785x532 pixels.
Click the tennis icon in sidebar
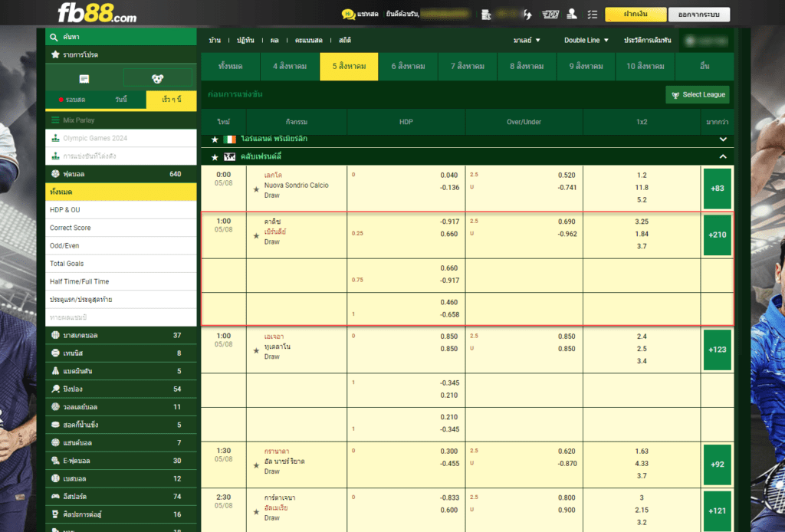[x=55, y=353]
